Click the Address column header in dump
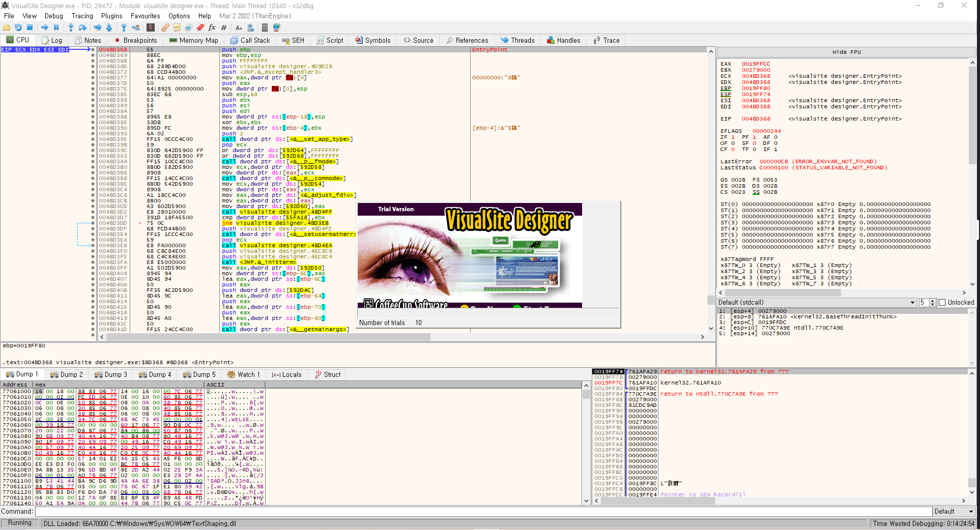Viewport: 980px width, 530px height. click(17, 385)
